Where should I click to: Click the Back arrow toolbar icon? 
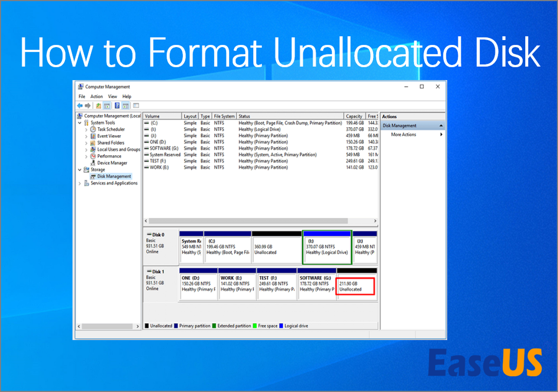(x=80, y=105)
